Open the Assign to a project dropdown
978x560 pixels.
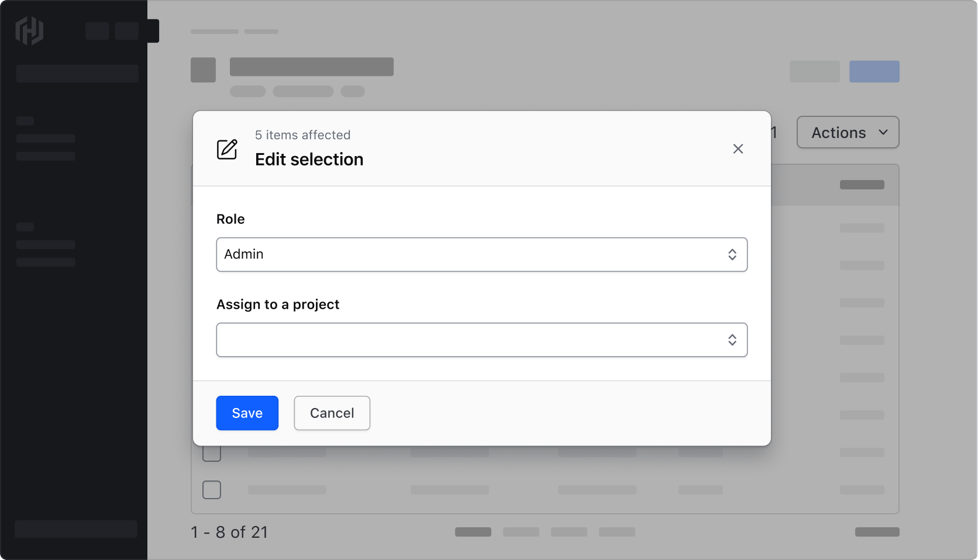click(481, 340)
